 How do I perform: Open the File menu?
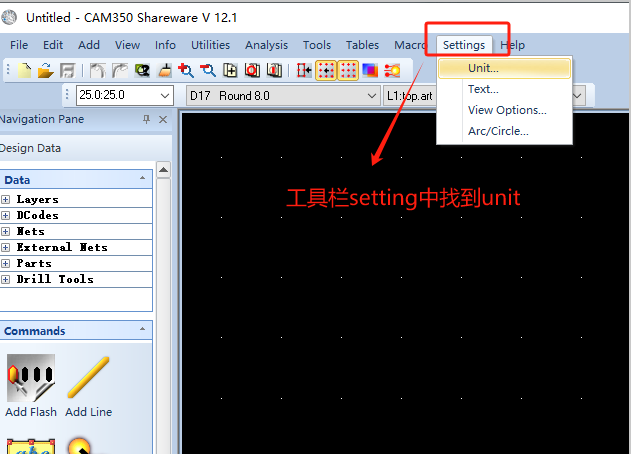click(x=19, y=45)
